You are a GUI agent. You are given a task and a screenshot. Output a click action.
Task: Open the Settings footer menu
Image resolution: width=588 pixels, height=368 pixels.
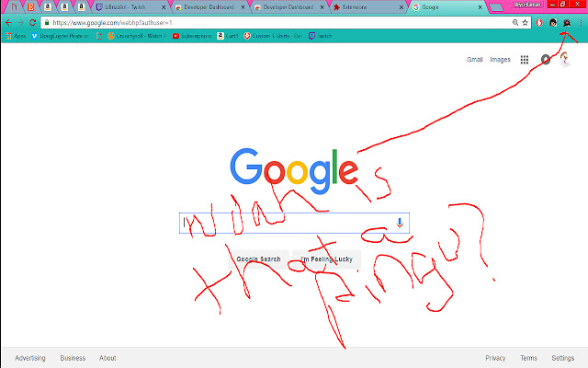point(563,358)
